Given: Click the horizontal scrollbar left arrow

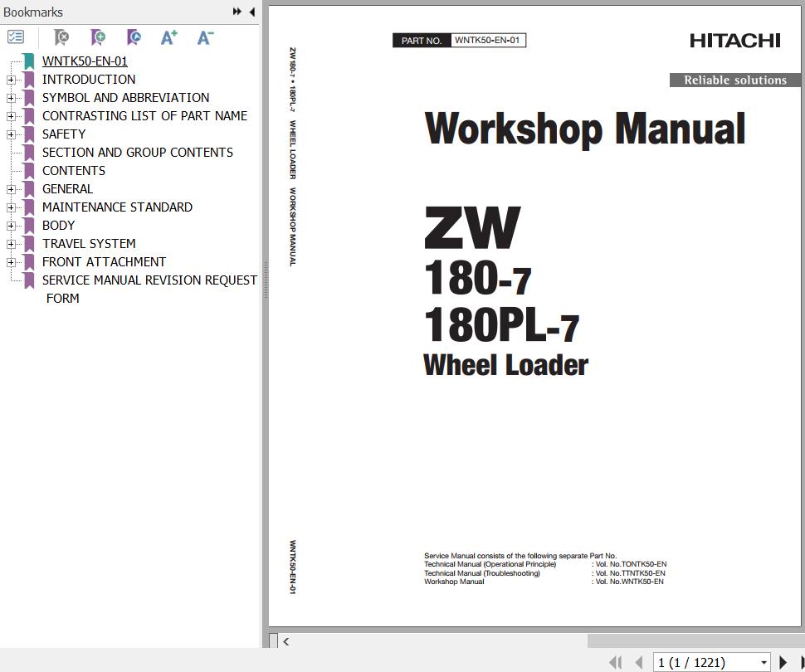Looking at the screenshot, I should click(x=286, y=641).
